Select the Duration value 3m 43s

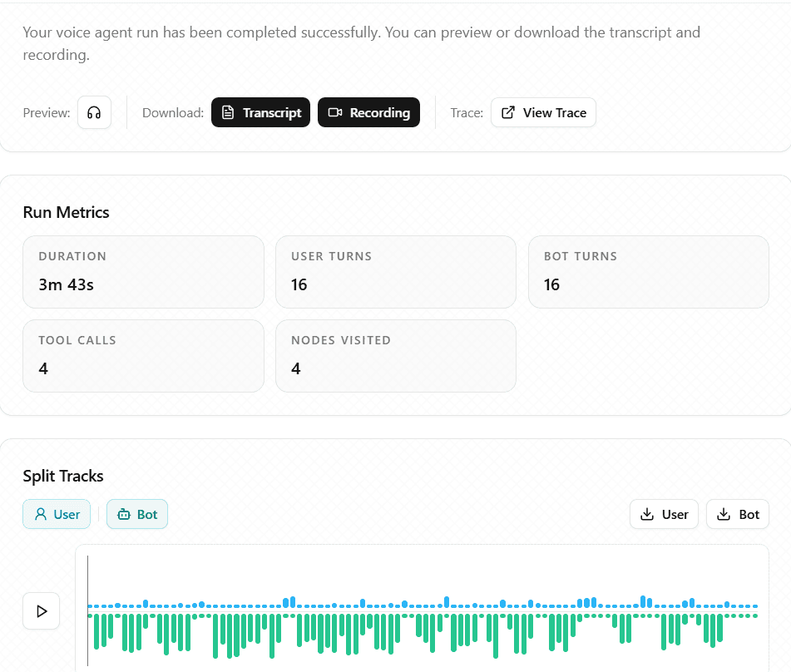[x=66, y=285]
